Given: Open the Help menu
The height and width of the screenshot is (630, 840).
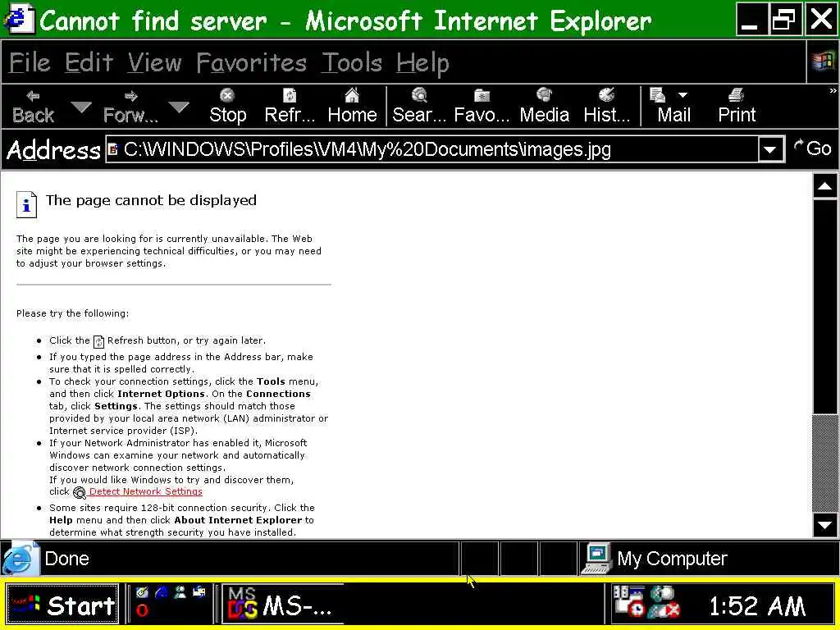Looking at the screenshot, I should [x=422, y=63].
